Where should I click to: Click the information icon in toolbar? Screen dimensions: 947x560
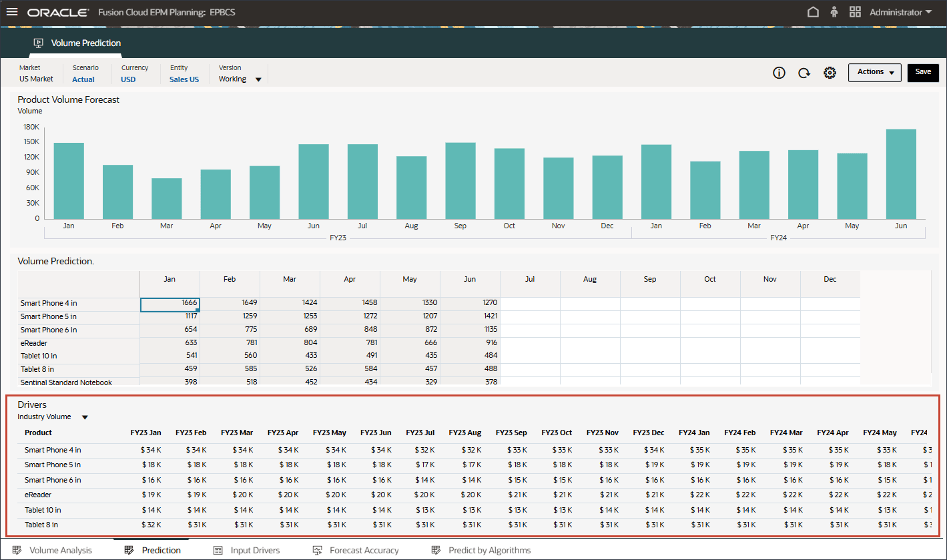point(779,73)
